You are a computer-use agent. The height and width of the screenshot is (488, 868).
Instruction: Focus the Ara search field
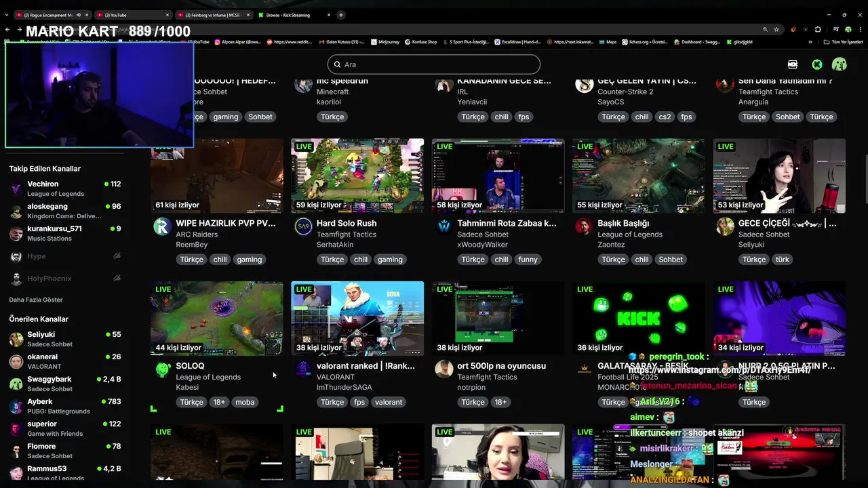pyautogui.click(x=434, y=64)
